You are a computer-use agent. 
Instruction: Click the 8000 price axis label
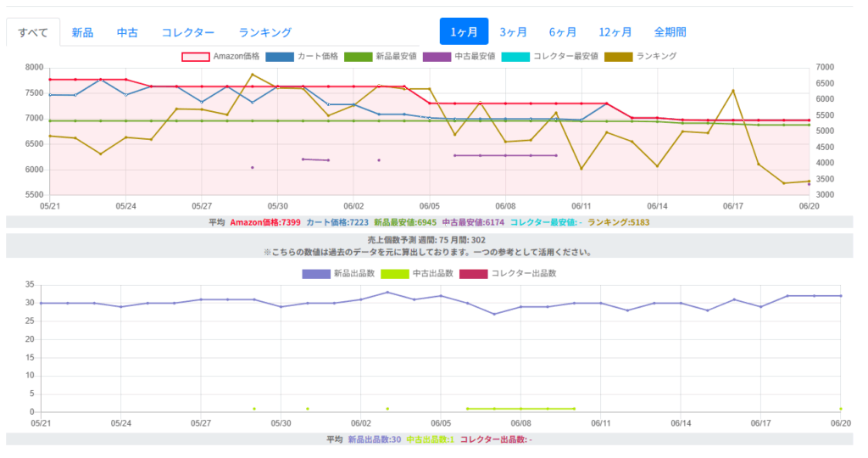click(x=34, y=68)
